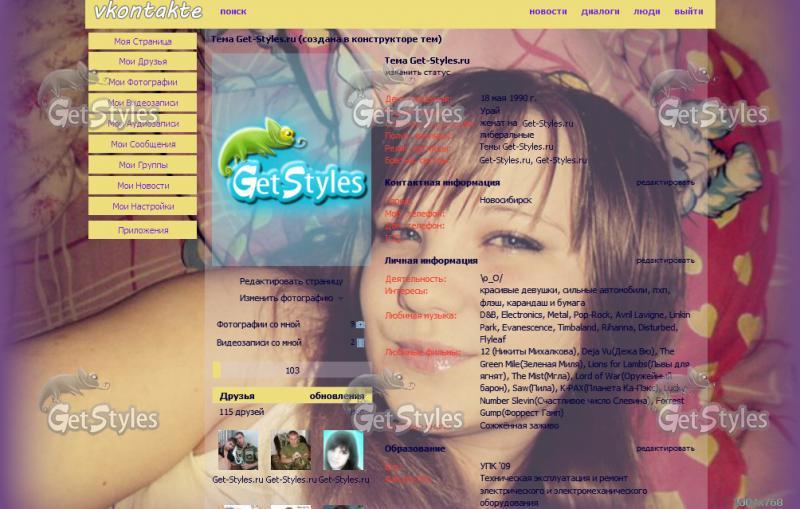
Task: Open поиск in the top bar
Action: 233,11
